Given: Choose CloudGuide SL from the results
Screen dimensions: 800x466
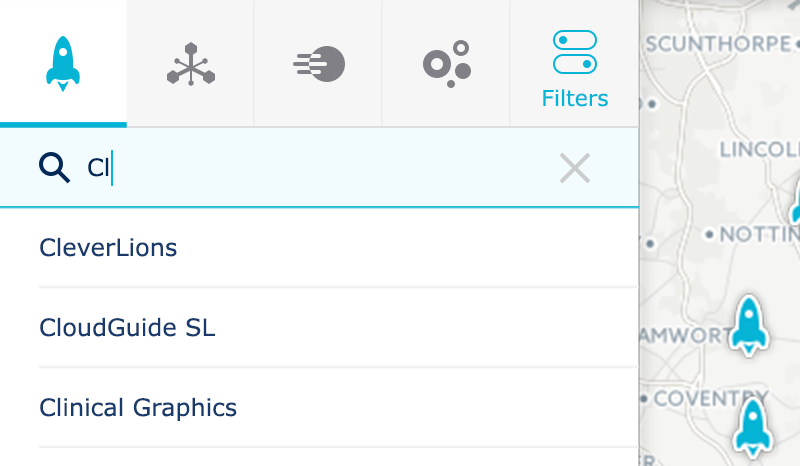Looking at the screenshot, I should pos(127,327).
